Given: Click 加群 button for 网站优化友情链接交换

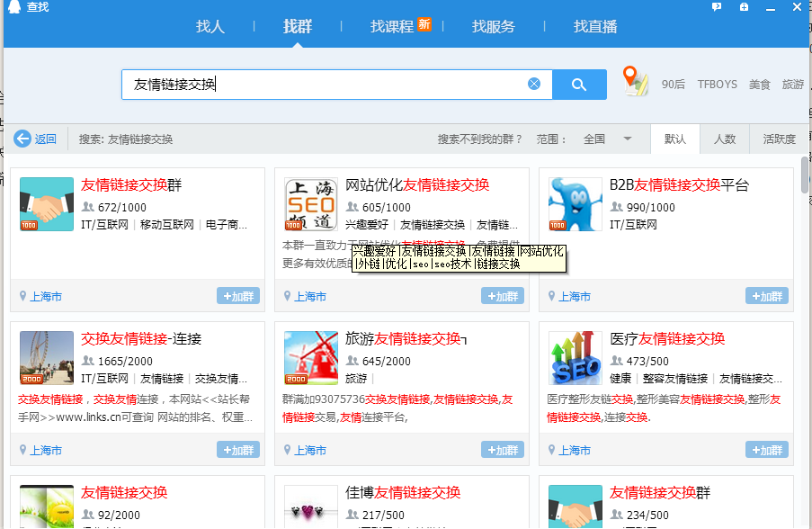Looking at the screenshot, I should 502,296.
